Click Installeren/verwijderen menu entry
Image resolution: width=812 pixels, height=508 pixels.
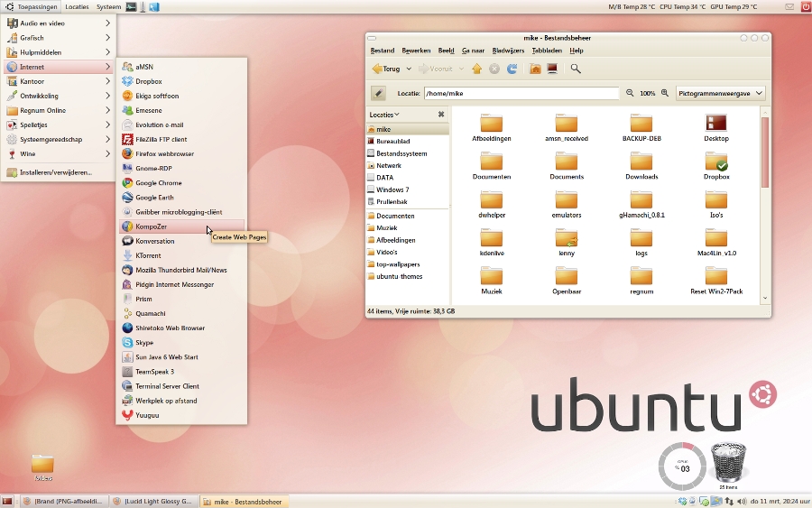click(x=59, y=172)
